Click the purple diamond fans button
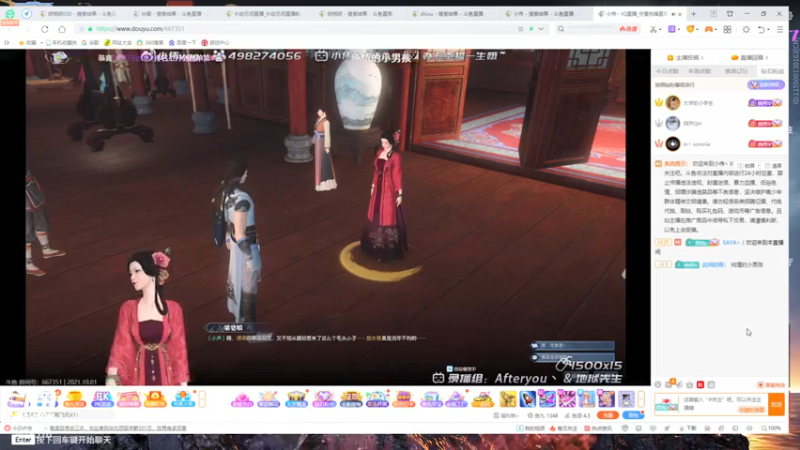800x450 pixels. point(766,85)
